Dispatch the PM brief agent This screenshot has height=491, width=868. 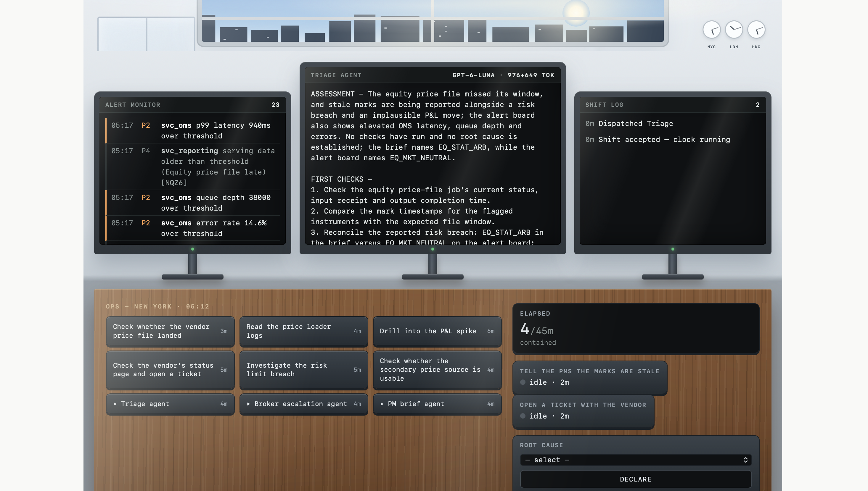click(437, 404)
